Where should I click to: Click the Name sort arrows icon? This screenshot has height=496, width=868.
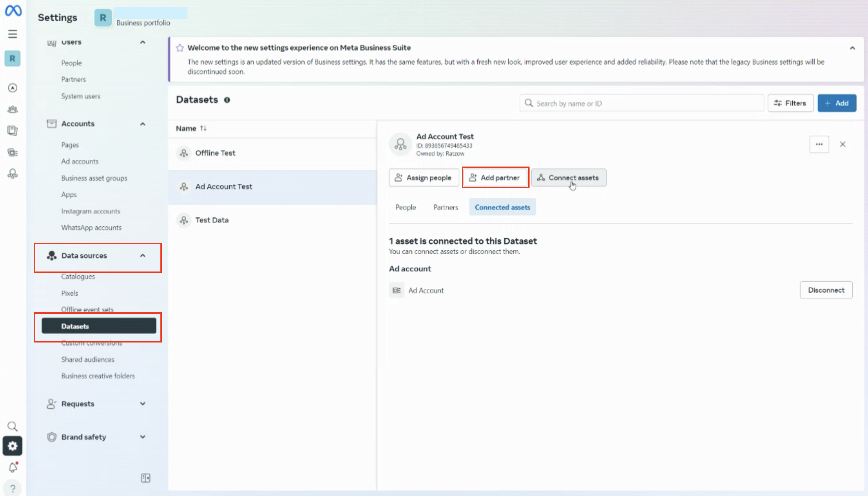tap(203, 128)
